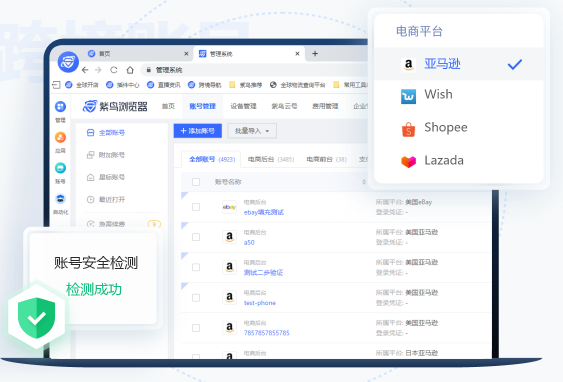563x382 pixels.
Task: Go back with the browser back arrow
Action: pos(85,70)
